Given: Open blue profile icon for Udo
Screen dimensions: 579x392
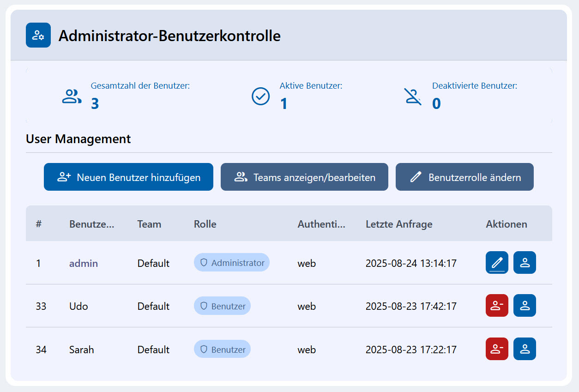Looking at the screenshot, I should point(525,306).
